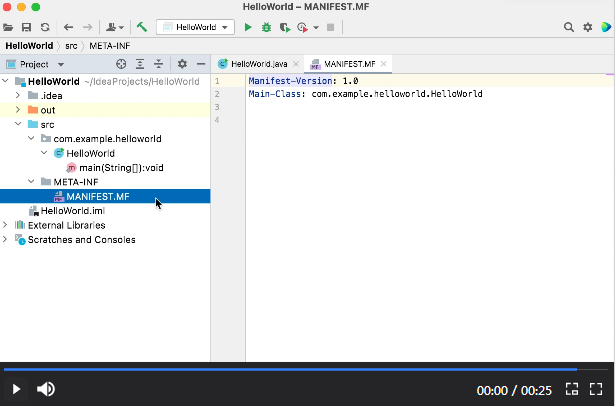Collapse the HelloWorld class node
The height and width of the screenshot is (406, 615).
(44, 153)
